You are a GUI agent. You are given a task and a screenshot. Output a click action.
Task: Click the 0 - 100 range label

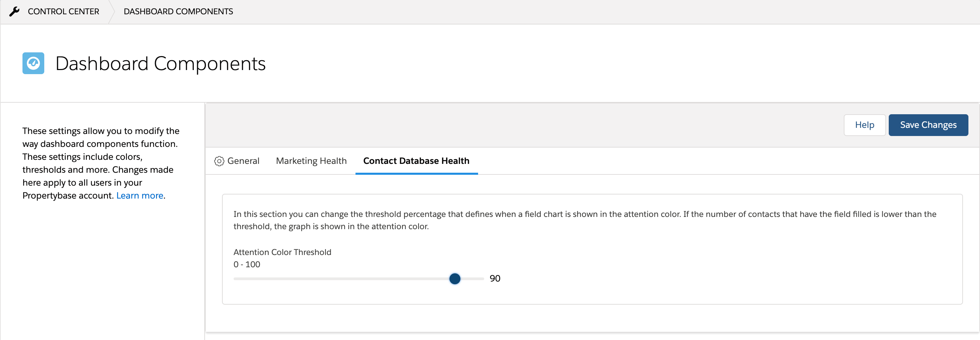click(x=247, y=264)
